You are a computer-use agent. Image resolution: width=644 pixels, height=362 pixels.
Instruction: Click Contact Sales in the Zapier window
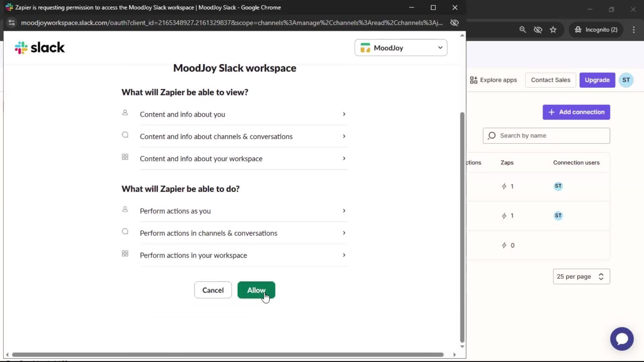click(550, 80)
